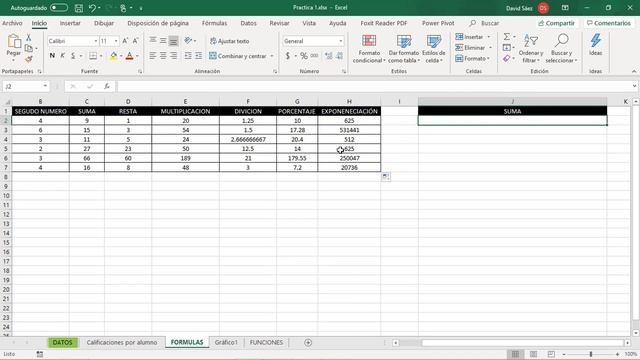Open the font name Calibri dropdown
Image resolution: width=640 pixels, height=360 pixels.
pyautogui.click(x=96, y=41)
